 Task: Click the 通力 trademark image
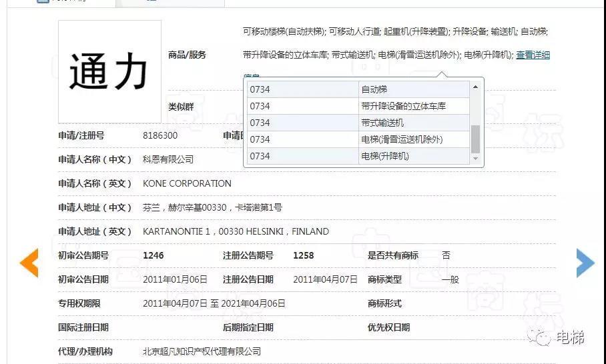[109, 71]
